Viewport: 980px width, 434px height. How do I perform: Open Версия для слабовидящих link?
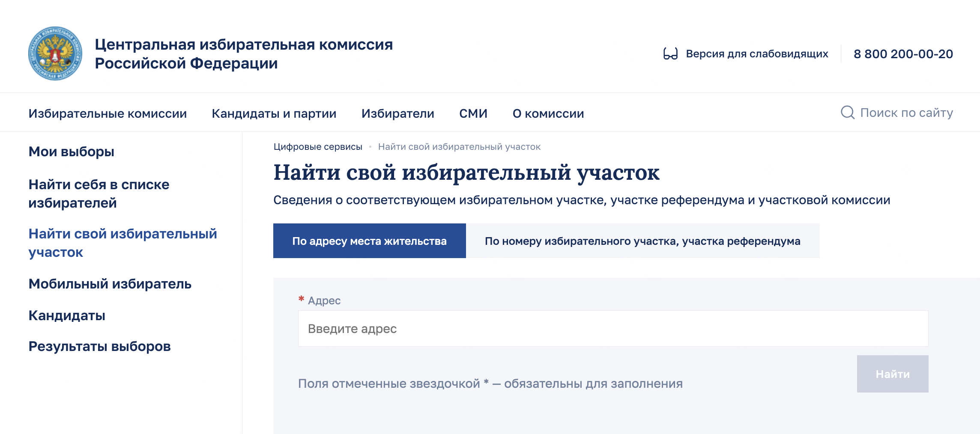pyautogui.click(x=757, y=54)
